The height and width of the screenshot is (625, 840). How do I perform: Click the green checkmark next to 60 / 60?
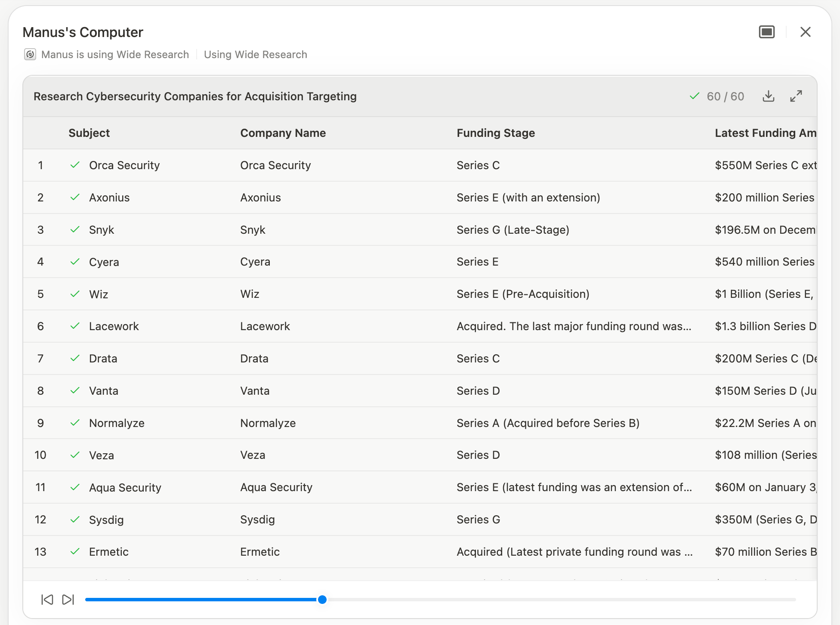tap(695, 96)
